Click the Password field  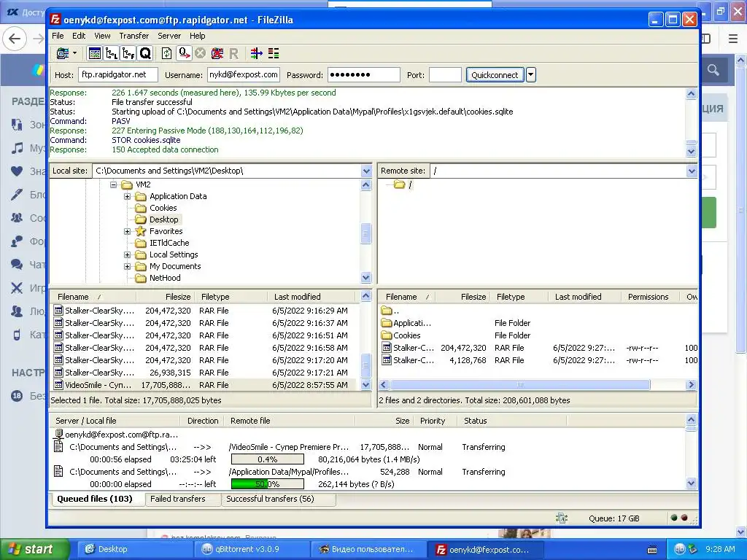point(364,75)
